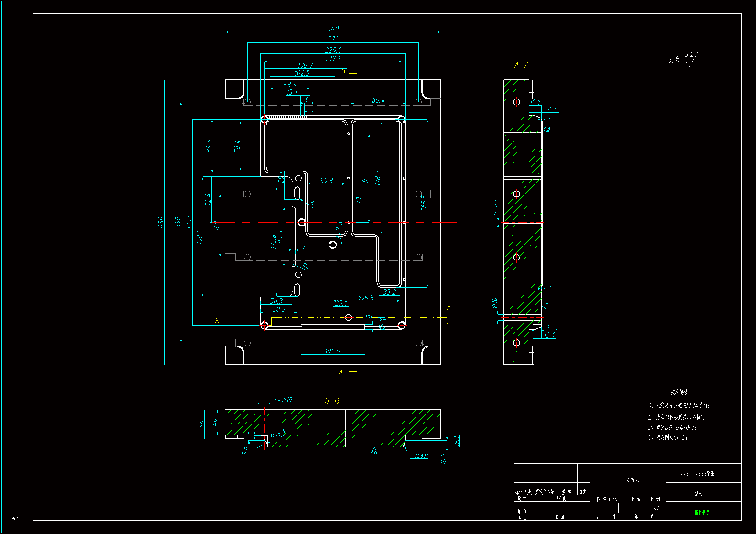This screenshot has width=756, height=534.
Task: Select the 淬火60-64HRc requirement line
Action: pos(672,427)
